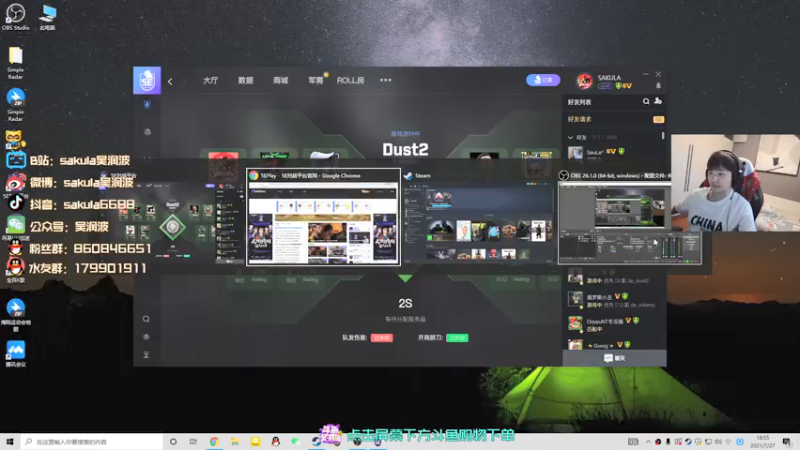Open notifications bell in 5E client
The height and width of the screenshot is (450, 800).
pyautogui.click(x=658, y=86)
